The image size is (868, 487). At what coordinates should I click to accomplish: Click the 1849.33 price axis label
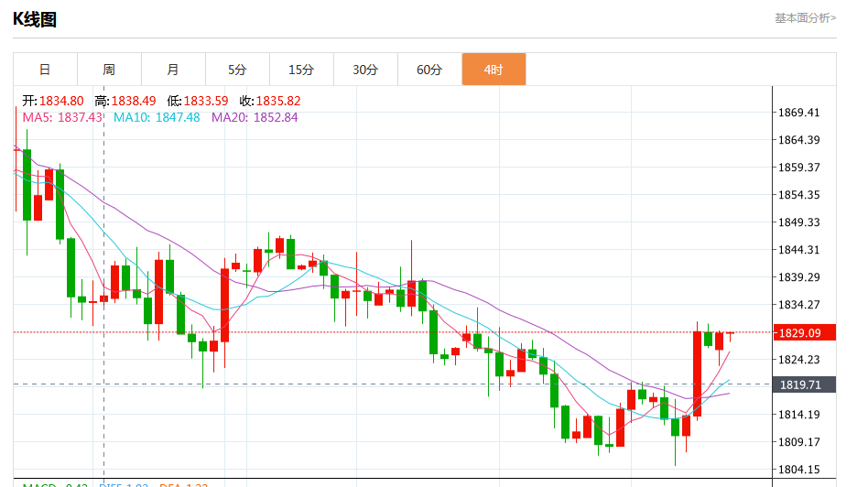798,222
